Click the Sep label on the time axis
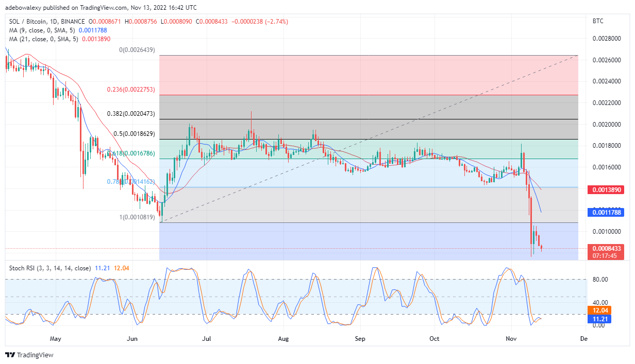 [360, 339]
